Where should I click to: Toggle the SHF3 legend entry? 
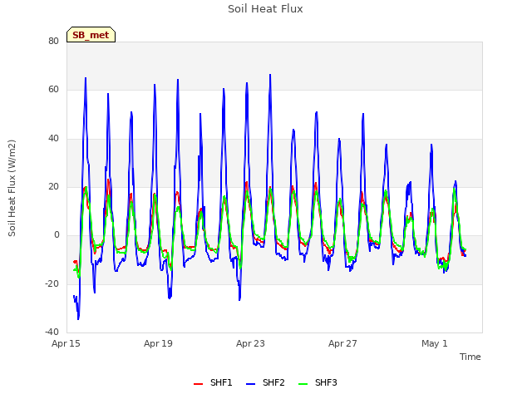point(318,382)
